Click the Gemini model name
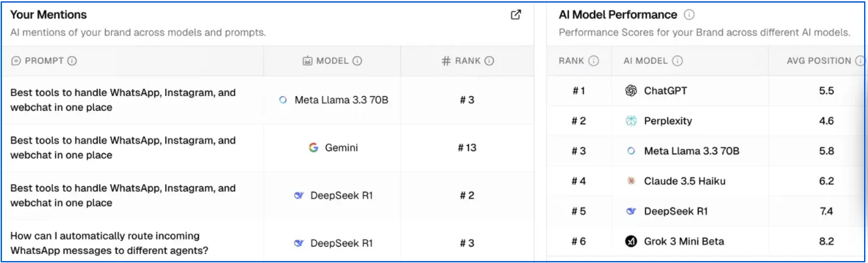 341,147
